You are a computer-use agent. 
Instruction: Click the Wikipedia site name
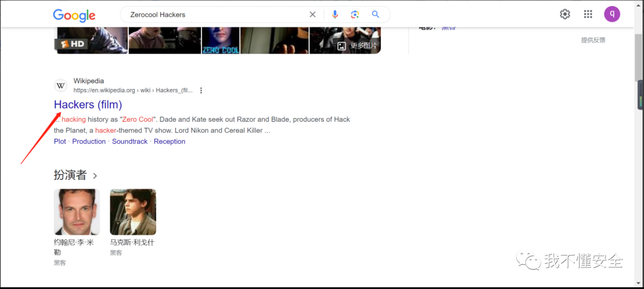tap(89, 81)
